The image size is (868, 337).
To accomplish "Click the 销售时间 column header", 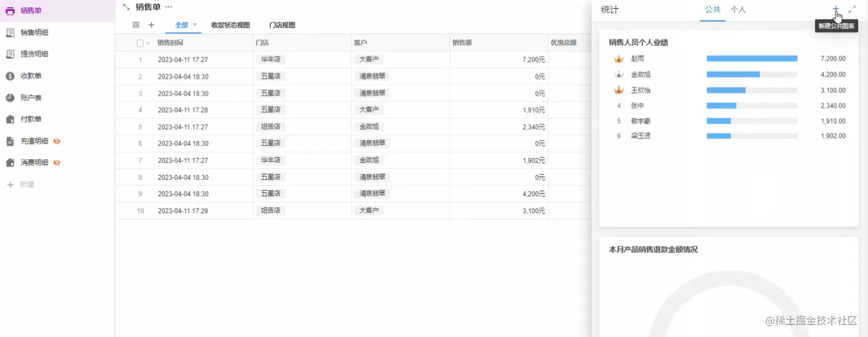I will [x=170, y=42].
